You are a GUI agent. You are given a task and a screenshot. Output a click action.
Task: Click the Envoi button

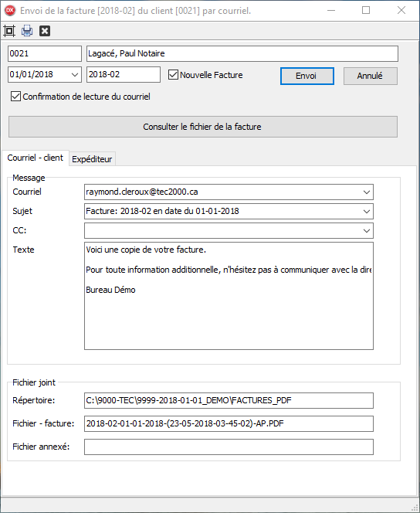pyautogui.click(x=307, y=76)
